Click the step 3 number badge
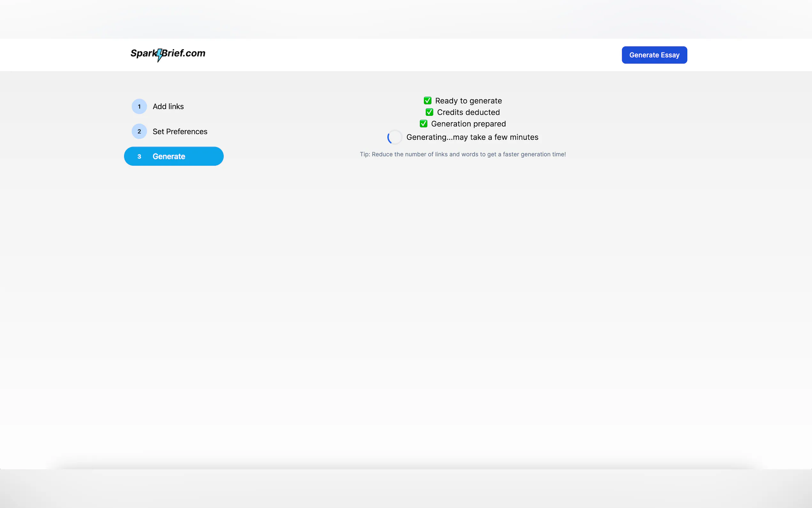The height and width of the screenshot is (508, 812). 139,156
